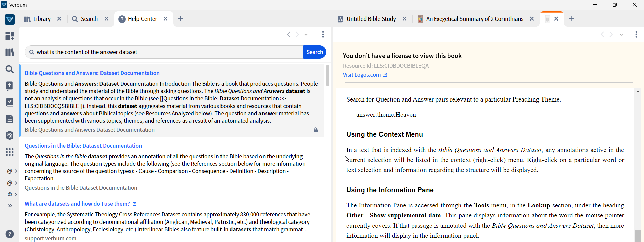
Task: Select the Help Center tab
Action: click(x=138, y=19)
